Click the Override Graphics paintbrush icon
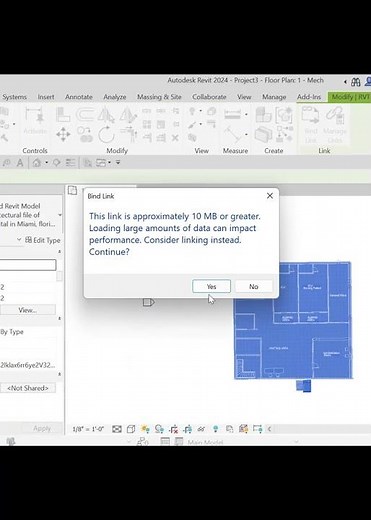 pyautogui.click(x=192, y=125)
